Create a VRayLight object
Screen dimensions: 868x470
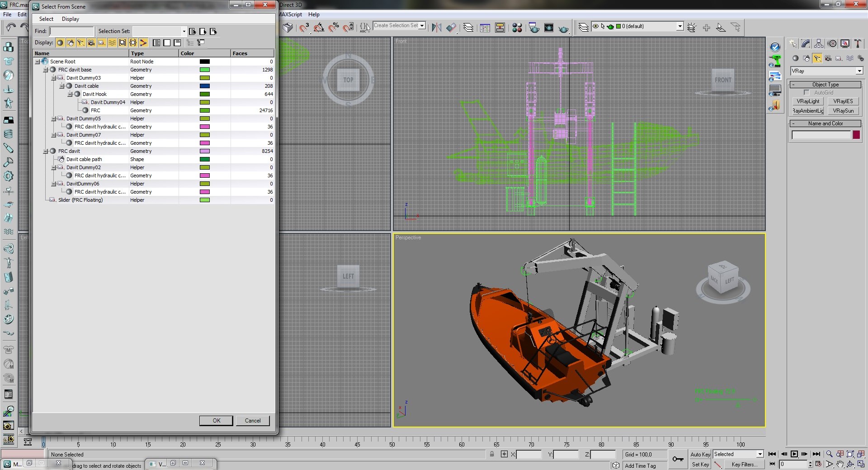tap(808, 101)
